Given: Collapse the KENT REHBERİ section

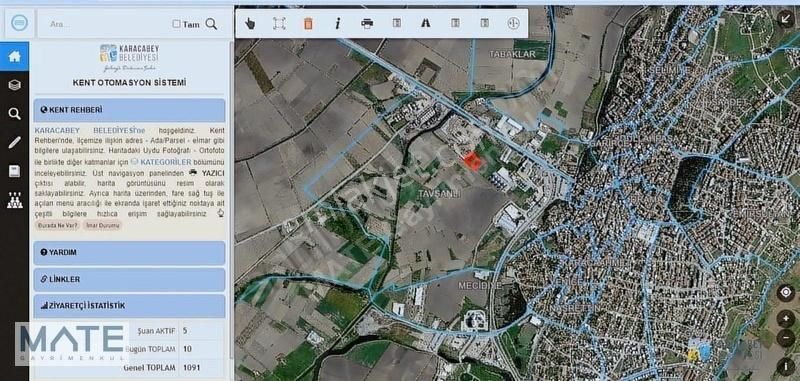Looking at the screenshot, I should (129, 110).
